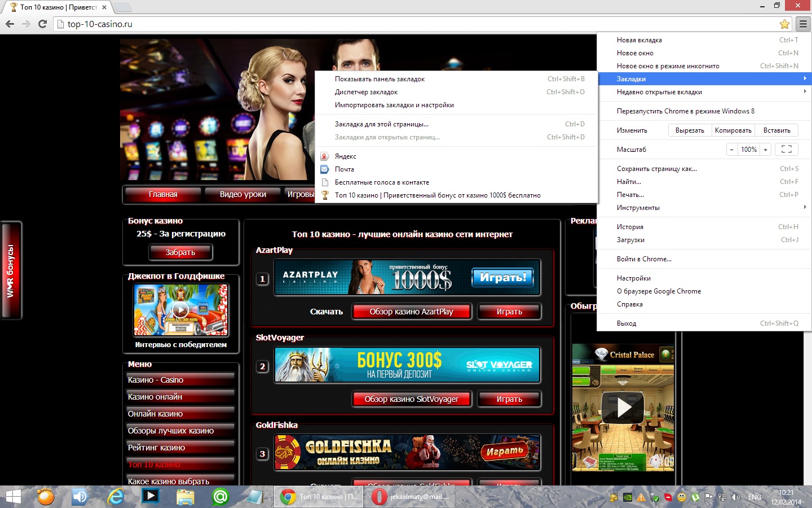Click the Скачать link under AzartPlay

pyautogui.click(x=326, y=312)
